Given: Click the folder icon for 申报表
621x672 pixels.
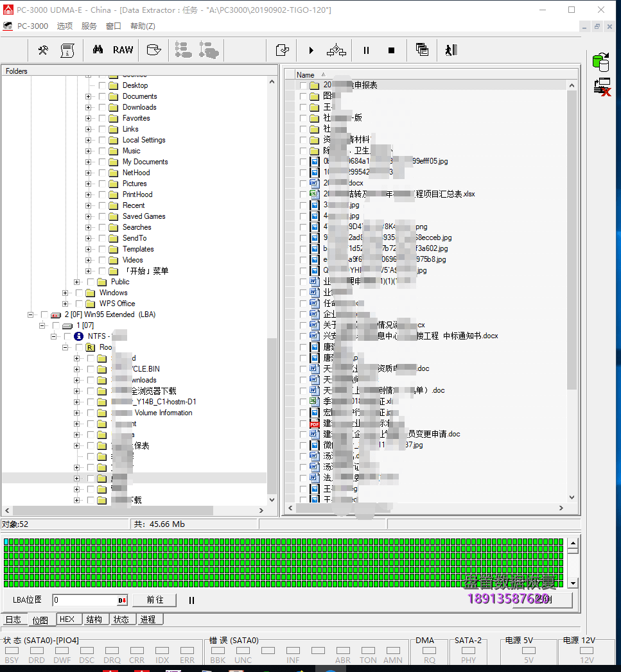Looking at the screenshot, I should coord(315,85).
